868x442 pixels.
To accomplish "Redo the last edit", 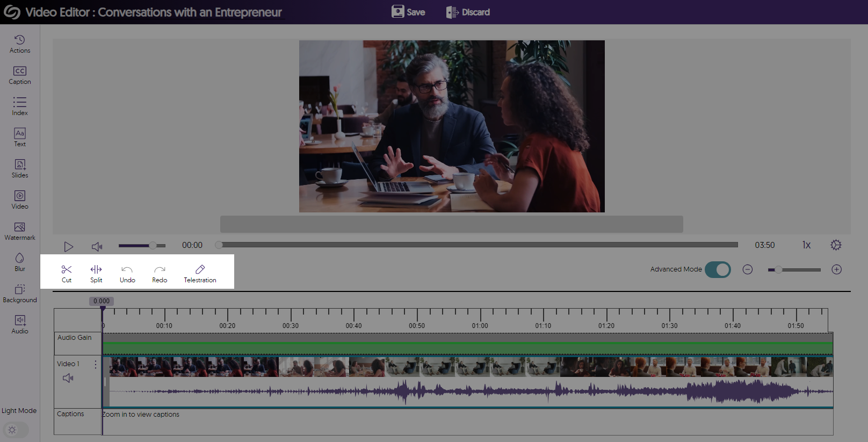I will [x=160, y=274].
